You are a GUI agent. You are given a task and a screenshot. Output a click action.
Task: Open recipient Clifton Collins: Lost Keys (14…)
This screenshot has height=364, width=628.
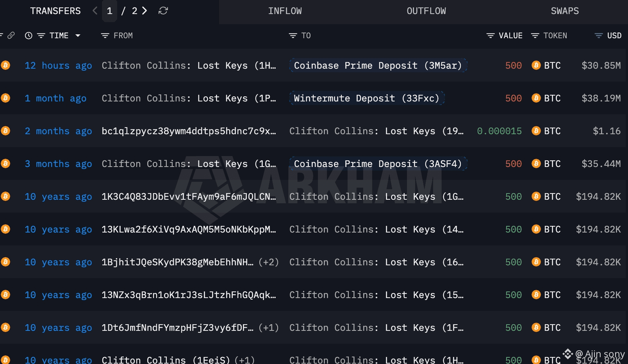376,229
